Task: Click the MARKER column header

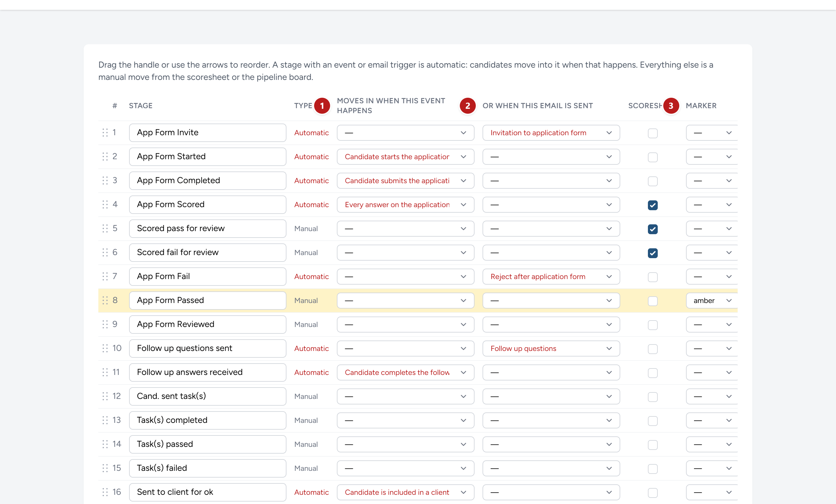Action: tap(701, 105)
